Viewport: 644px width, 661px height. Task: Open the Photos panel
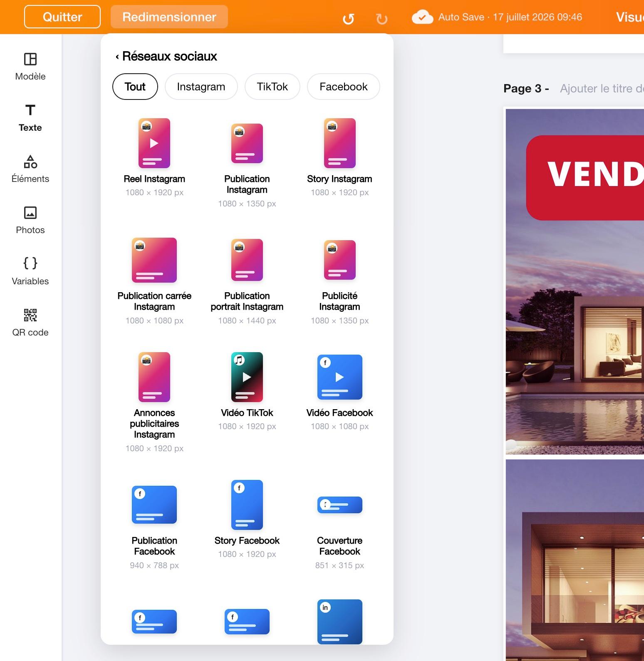point(30,213)
